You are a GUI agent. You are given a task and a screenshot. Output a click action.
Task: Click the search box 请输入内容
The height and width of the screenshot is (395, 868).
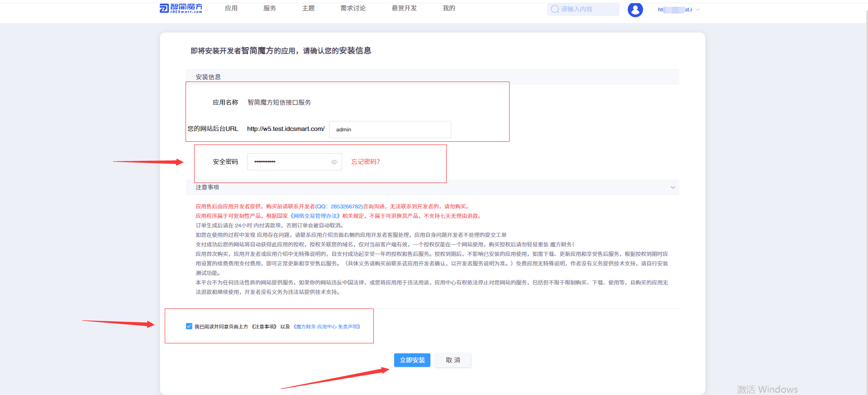(x=583, y=9)
